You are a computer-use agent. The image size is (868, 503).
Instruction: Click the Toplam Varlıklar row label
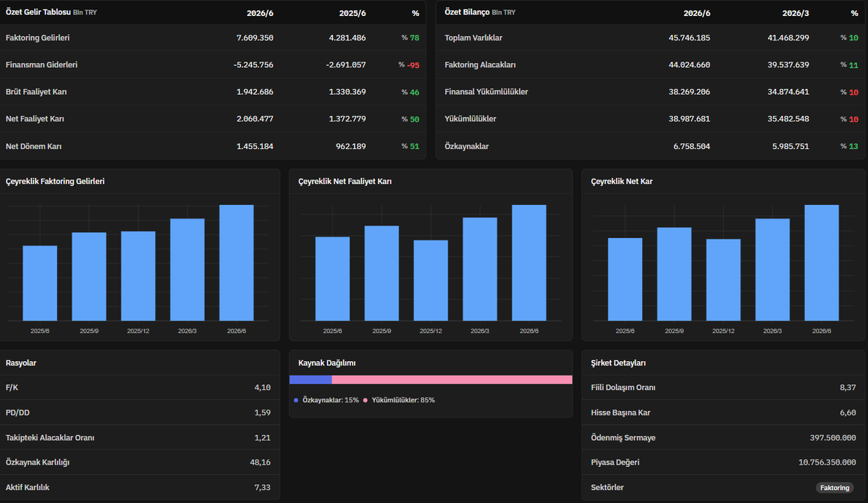click(x=473, y=38)
